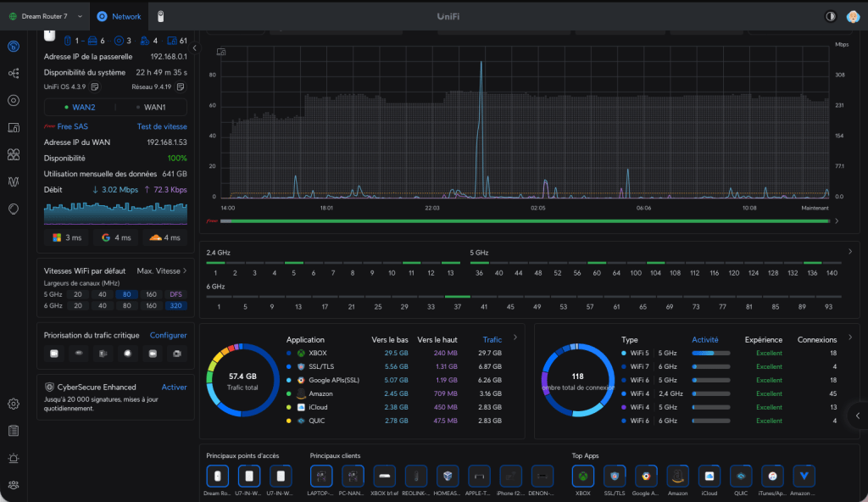Switch to the WAN1 tab
868x502 pixels.
150,108
